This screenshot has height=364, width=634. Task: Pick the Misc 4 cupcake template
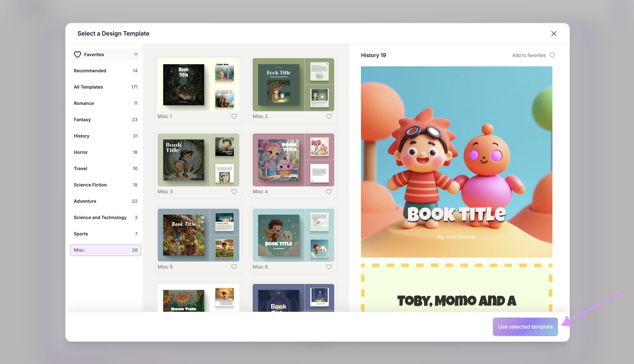pyautogui.click(x=293, y=160)
